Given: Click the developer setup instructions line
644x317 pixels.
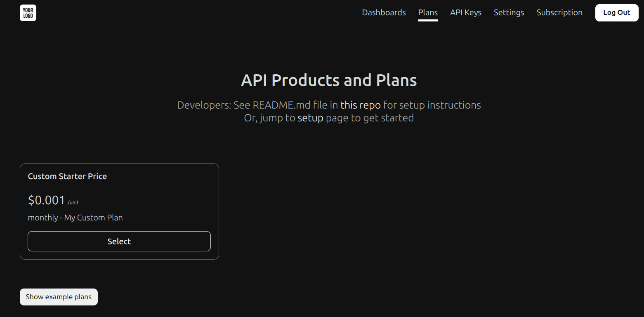Looking at the screenshot, I should [328, 105].
